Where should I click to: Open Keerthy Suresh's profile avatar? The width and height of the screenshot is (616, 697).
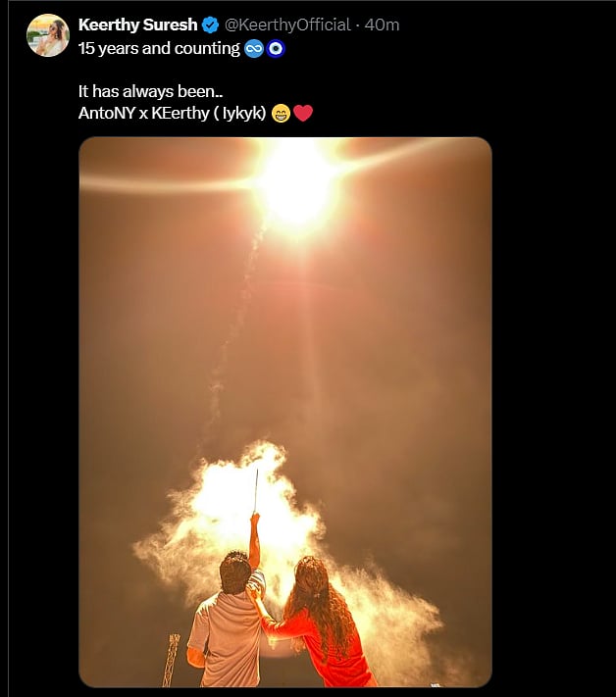48,35
